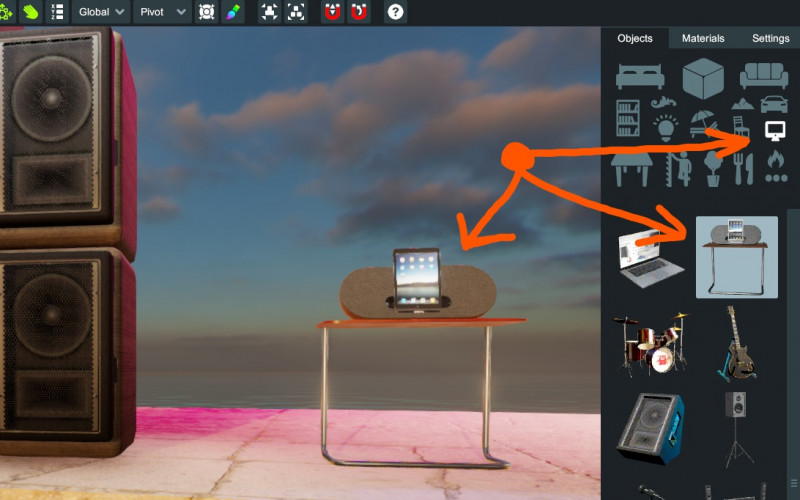Select the rainbow paint brush tool
Viewport: 800px width, 500px height.
coord(233,12)
